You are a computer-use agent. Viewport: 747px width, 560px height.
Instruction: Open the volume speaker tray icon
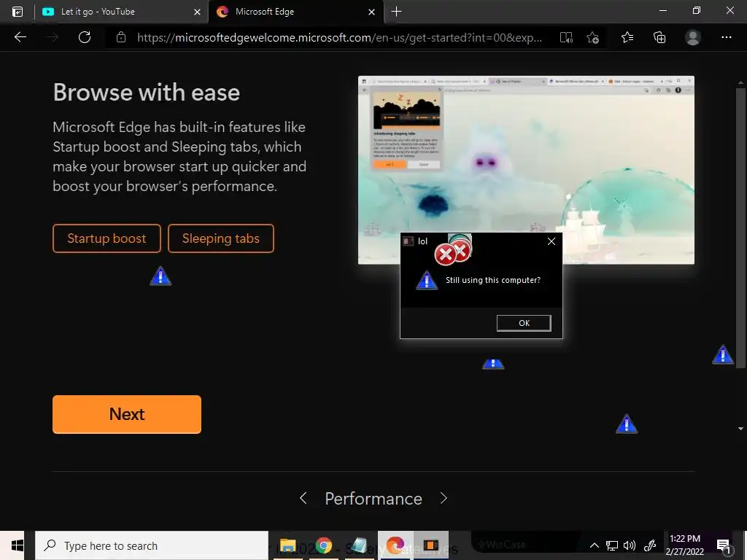630,545
